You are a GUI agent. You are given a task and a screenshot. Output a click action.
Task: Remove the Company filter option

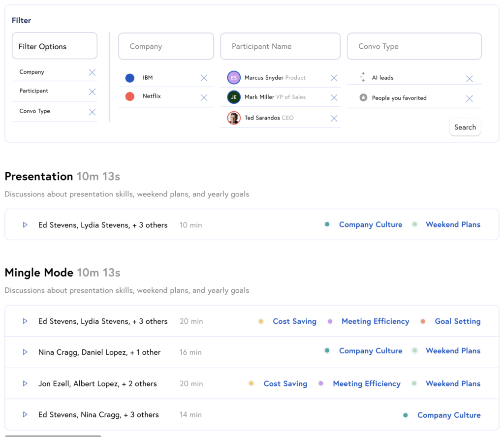click(92, 72)
